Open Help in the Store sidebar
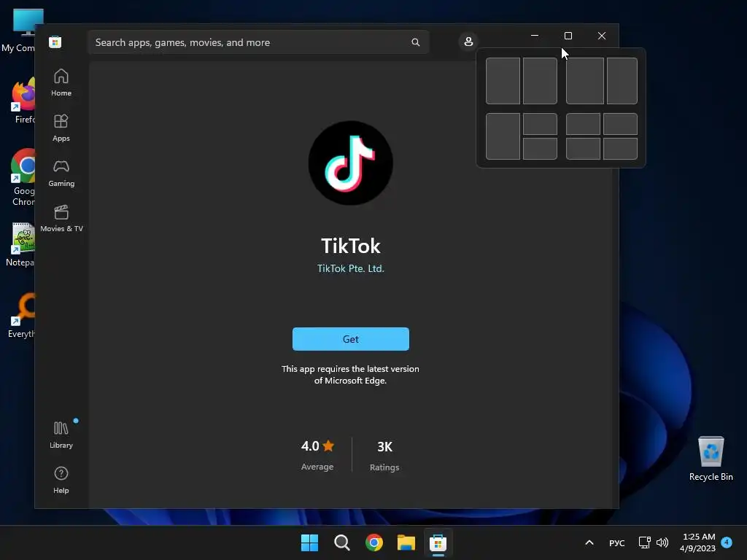The width and height of the screenshot is (747, 560). pyautogui.click(x=61, y=480)
